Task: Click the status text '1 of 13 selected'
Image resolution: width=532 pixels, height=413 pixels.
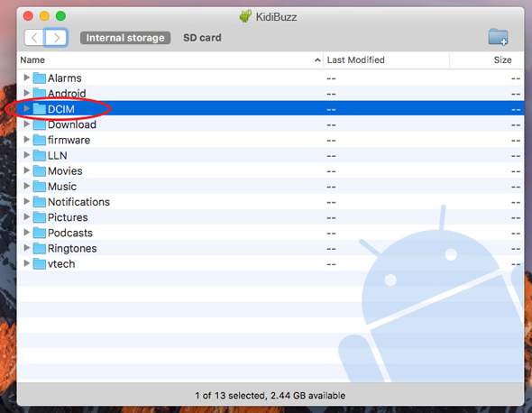Action: [x=230, y=396]
